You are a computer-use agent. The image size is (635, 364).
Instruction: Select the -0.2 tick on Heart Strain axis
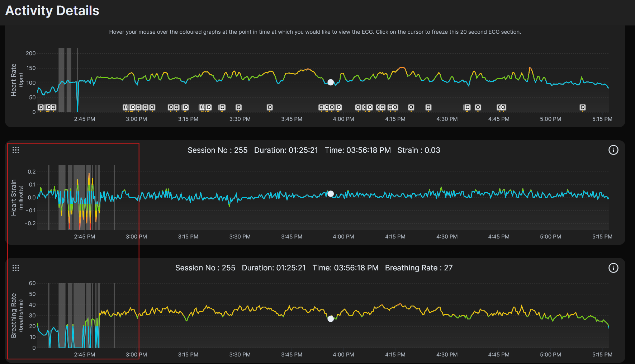pos(30,223)
